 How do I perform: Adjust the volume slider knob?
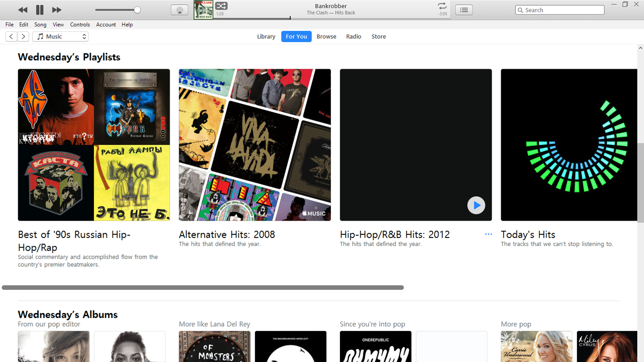point(137,10)
